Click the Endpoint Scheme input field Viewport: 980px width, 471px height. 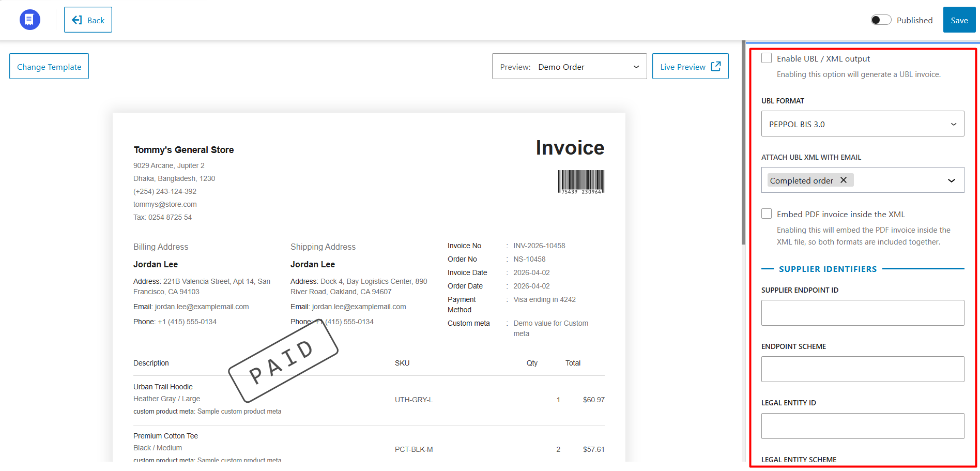tap(863, 369)
